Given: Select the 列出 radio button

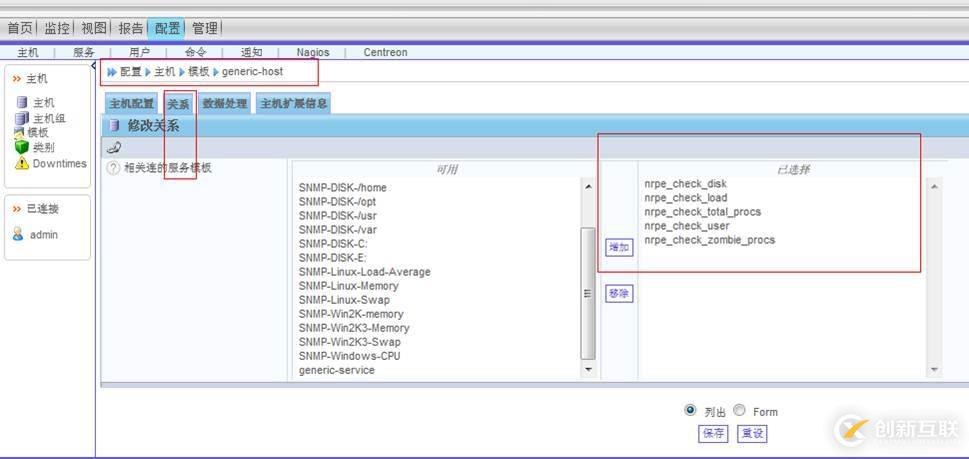Looking at the screenshot, I should point(690,410).
